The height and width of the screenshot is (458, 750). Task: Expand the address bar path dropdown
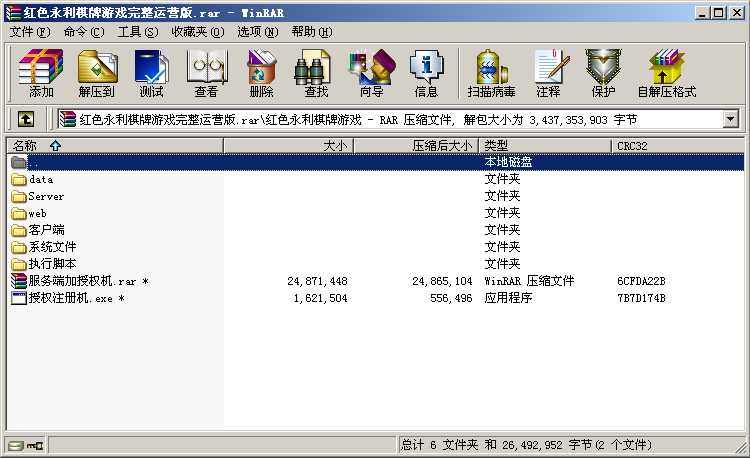pos(730,119)
